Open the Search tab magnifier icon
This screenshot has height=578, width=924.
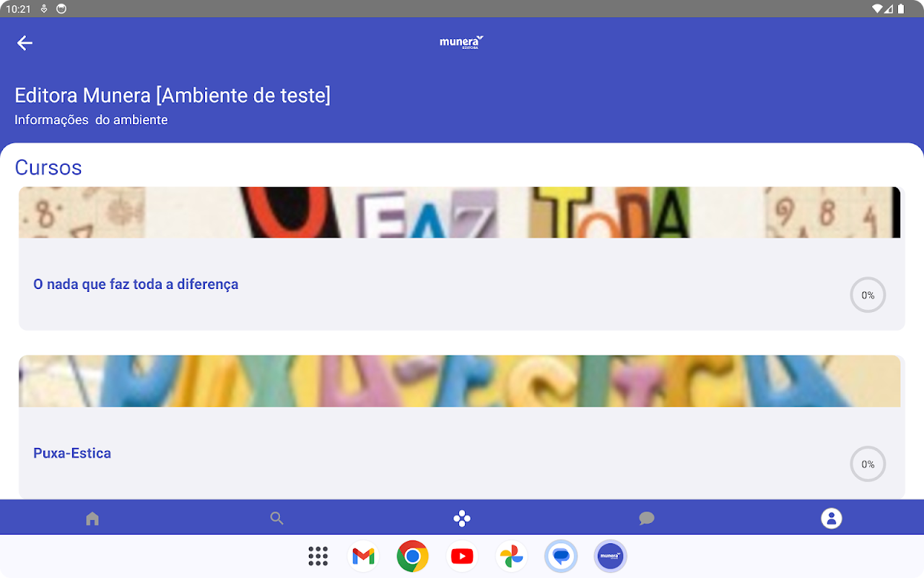coord(276,519)
